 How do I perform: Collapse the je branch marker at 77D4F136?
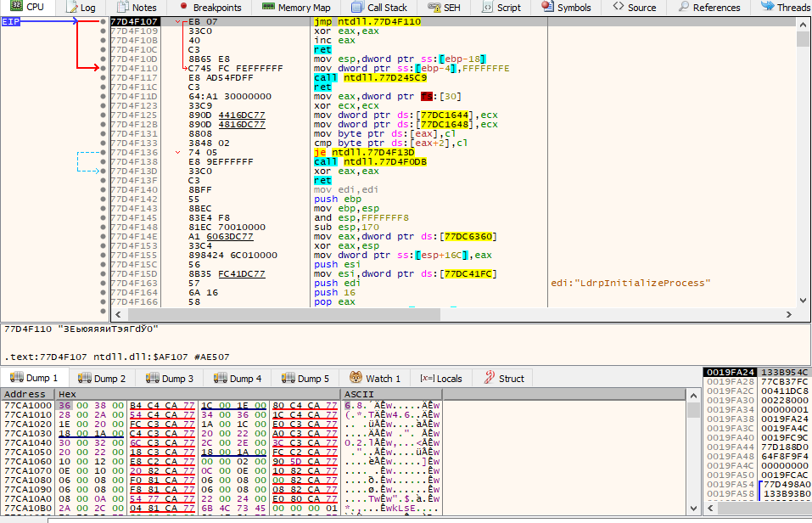178,152
